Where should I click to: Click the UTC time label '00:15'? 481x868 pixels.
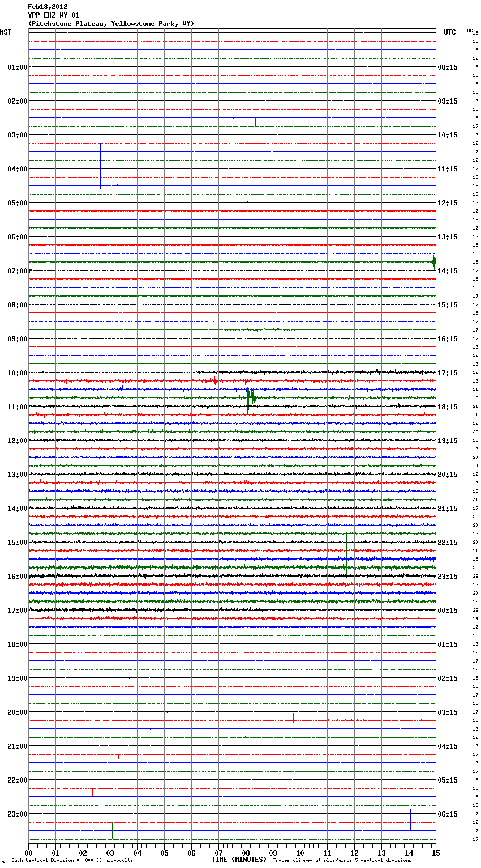tap(448, 611)
